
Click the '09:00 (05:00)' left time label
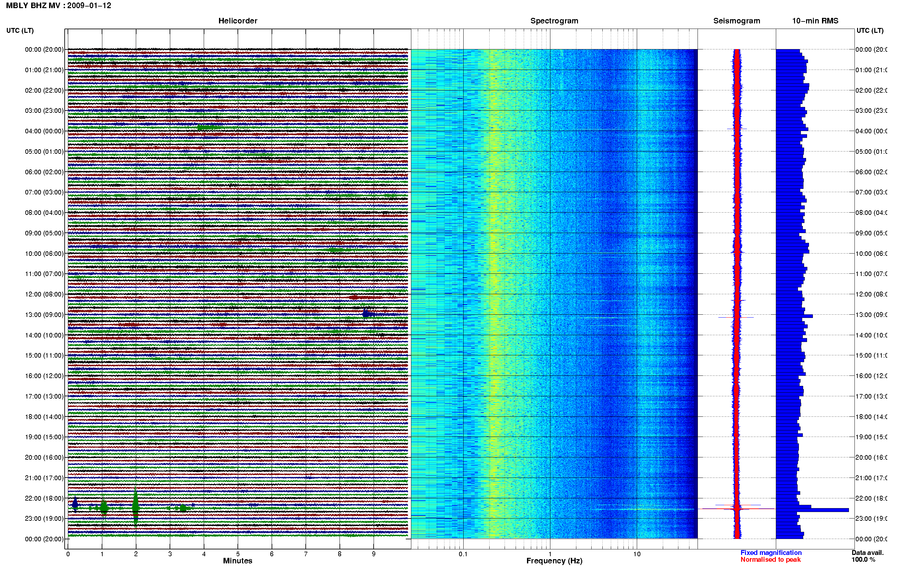[x=44, y=233]
